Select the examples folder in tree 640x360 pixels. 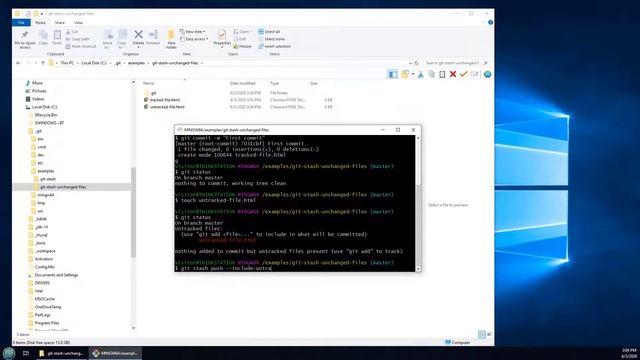(45, 171)
